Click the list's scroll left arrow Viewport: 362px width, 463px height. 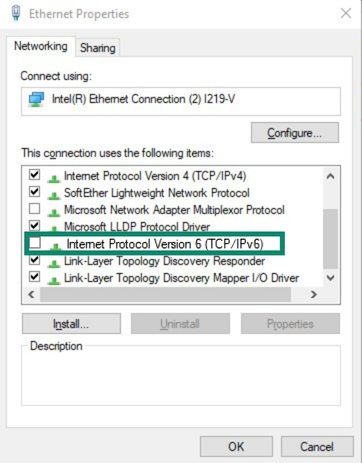pos(31,294)
